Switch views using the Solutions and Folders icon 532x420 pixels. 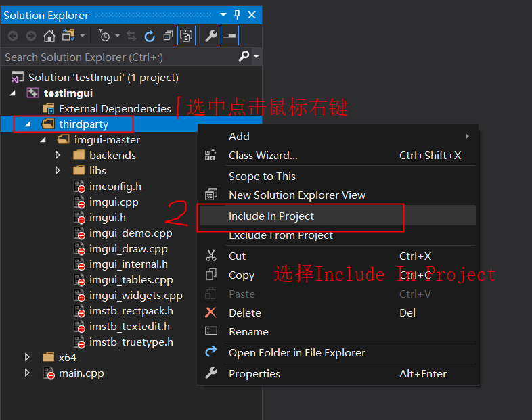pos(68,35)
